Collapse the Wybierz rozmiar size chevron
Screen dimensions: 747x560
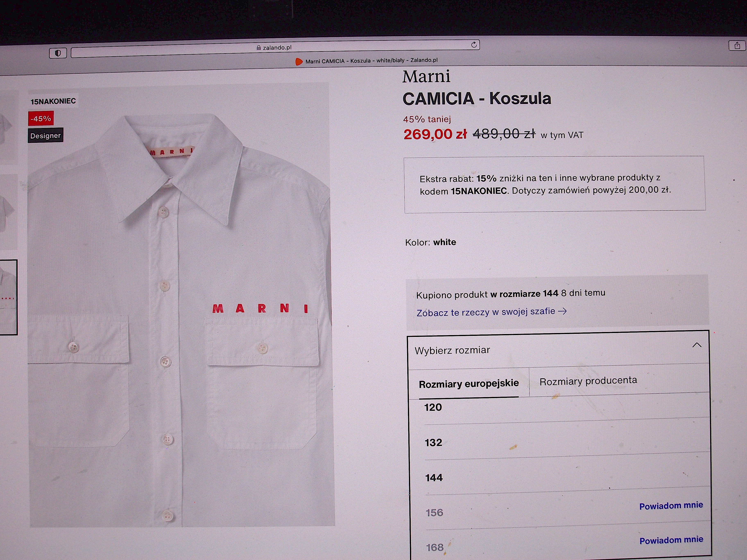click(x=697, y=345)
